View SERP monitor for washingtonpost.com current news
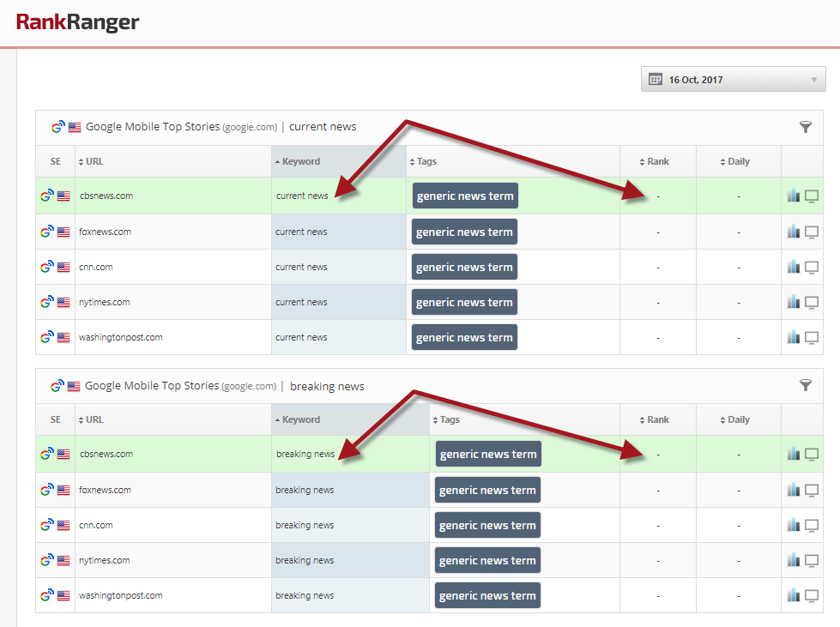This screenshot has height=627, width=840. point(812,339)
